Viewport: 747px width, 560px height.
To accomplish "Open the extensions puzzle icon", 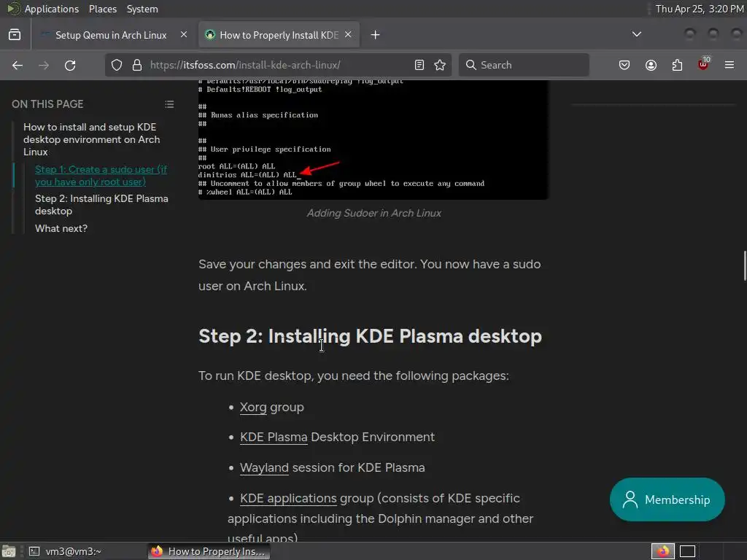I will pos(677,65).
